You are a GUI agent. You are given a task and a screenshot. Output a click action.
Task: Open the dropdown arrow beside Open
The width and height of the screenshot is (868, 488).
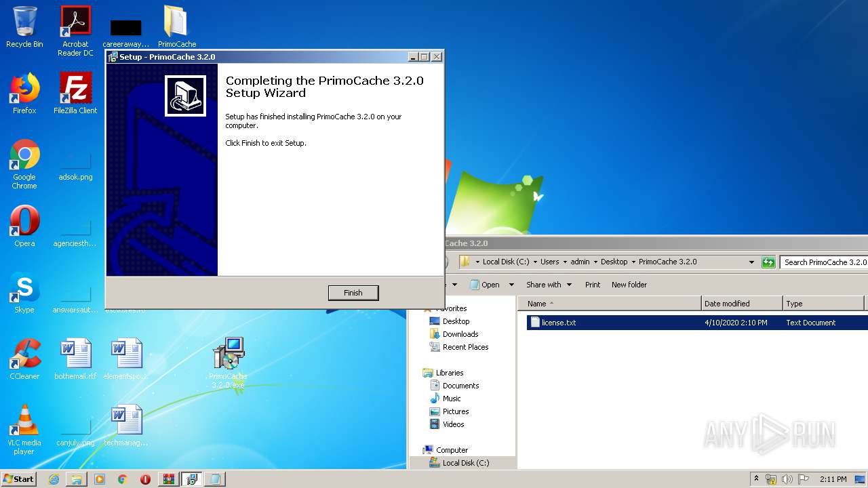(x=511, y=285)
